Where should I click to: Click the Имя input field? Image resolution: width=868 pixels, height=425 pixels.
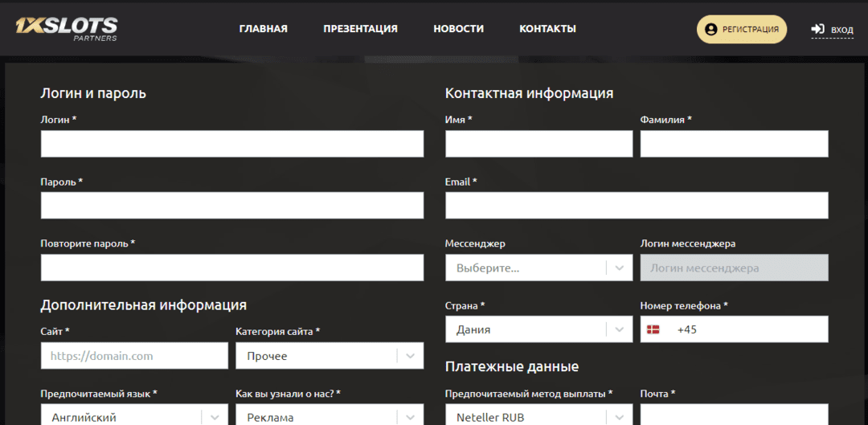tap(538, 144)
